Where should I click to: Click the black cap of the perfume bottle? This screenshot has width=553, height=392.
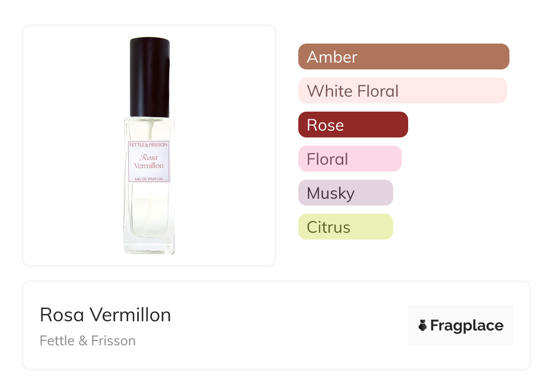(149, 77)
